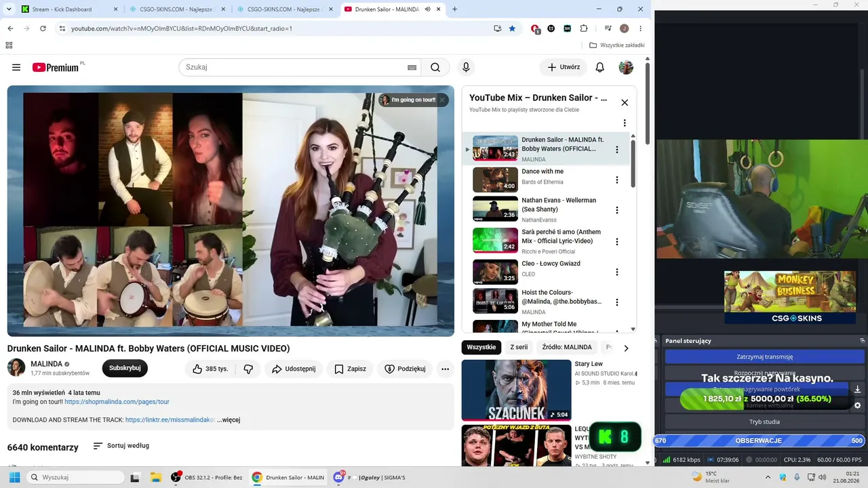Viewport: 868px width, 488px height.
Task: Reload the YouTube page
Action: click(43, 28)
